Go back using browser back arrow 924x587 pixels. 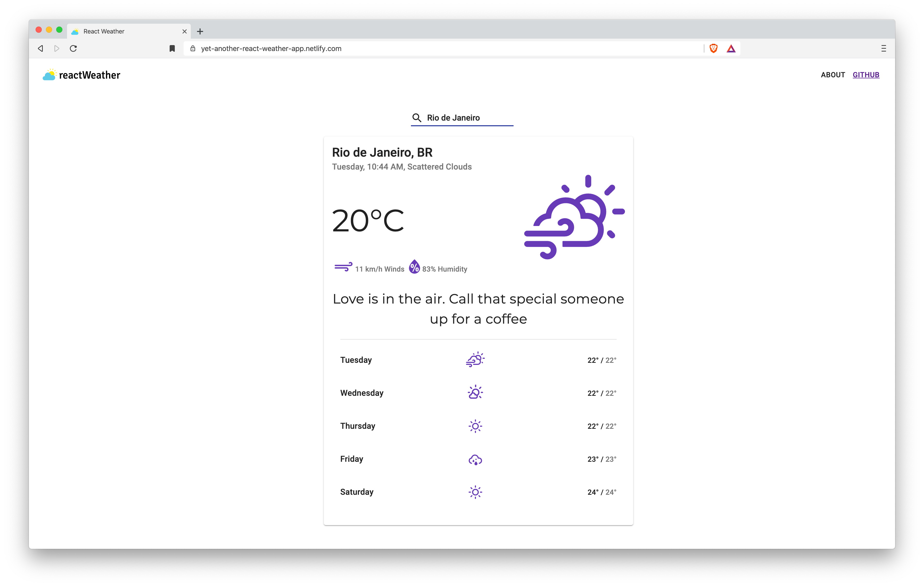point(40,48)
